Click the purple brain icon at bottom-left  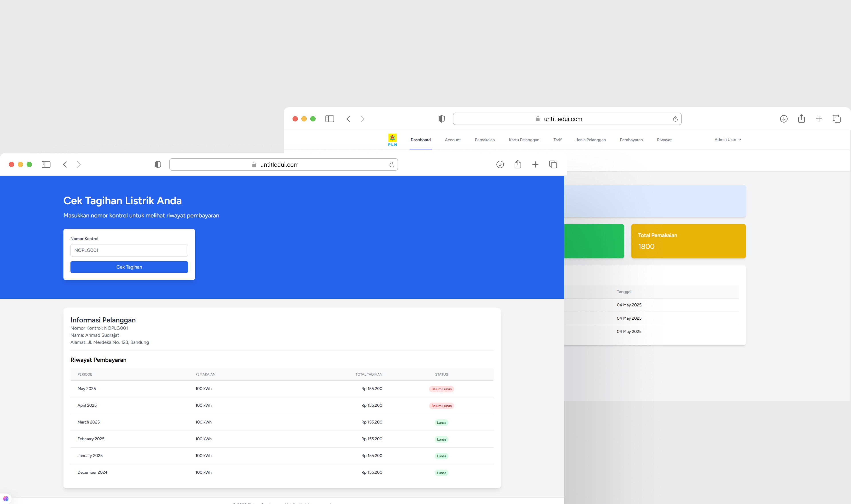[x=6, y=498]
